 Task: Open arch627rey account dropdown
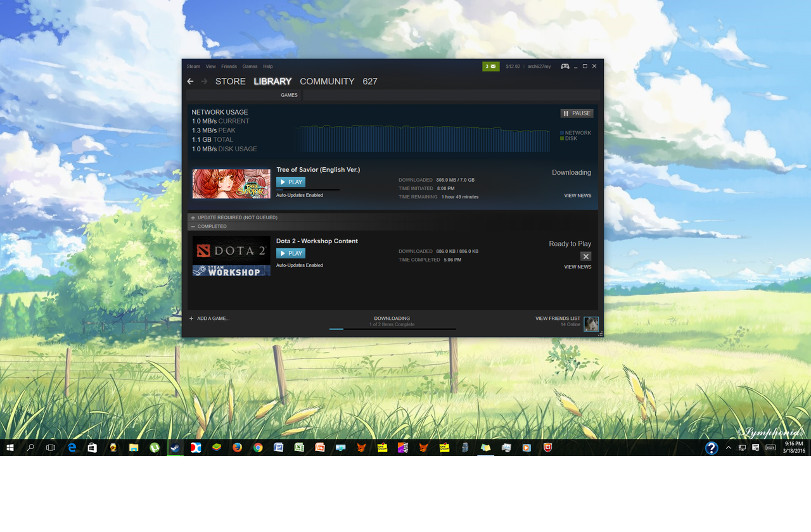(x=539, y=66)
